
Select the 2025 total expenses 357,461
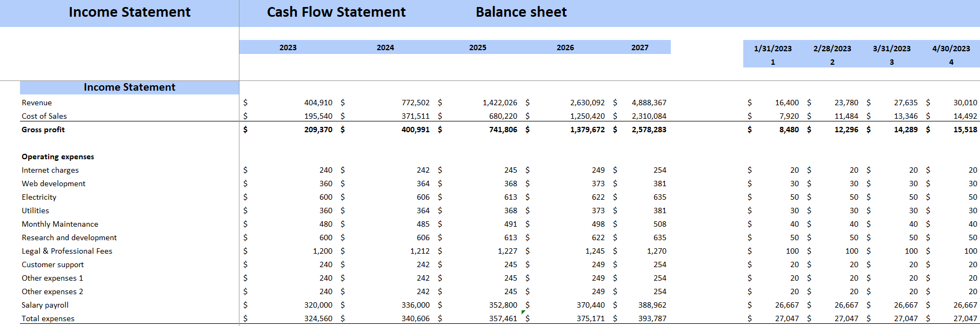[503, 318]
